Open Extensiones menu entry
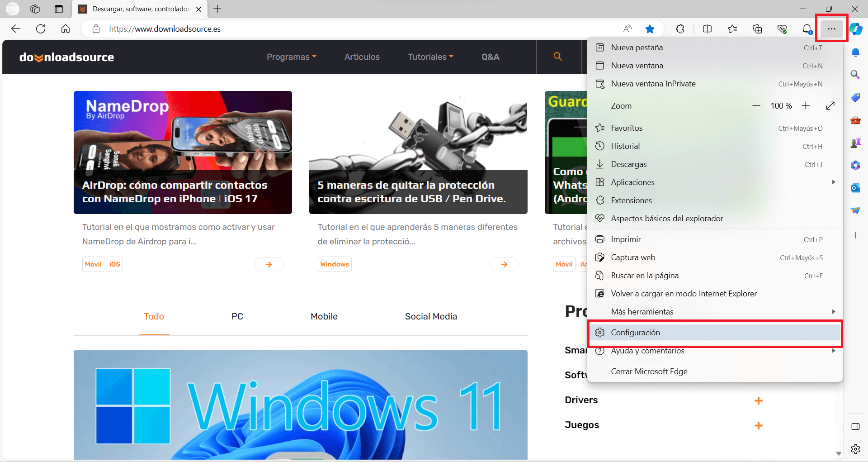Screen dimensions: 868x462 point(715,200)
